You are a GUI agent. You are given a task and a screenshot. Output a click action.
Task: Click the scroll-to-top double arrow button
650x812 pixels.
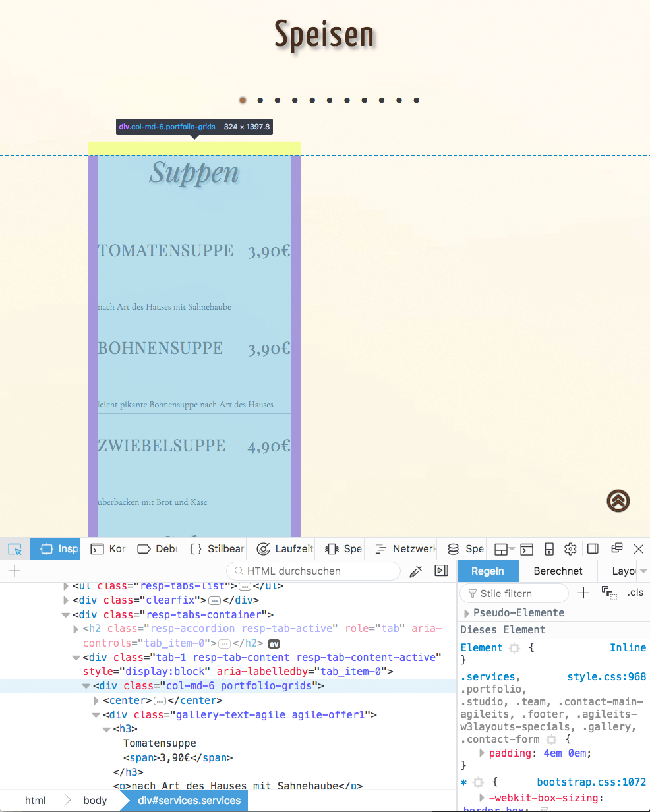[x=618, y=501]
